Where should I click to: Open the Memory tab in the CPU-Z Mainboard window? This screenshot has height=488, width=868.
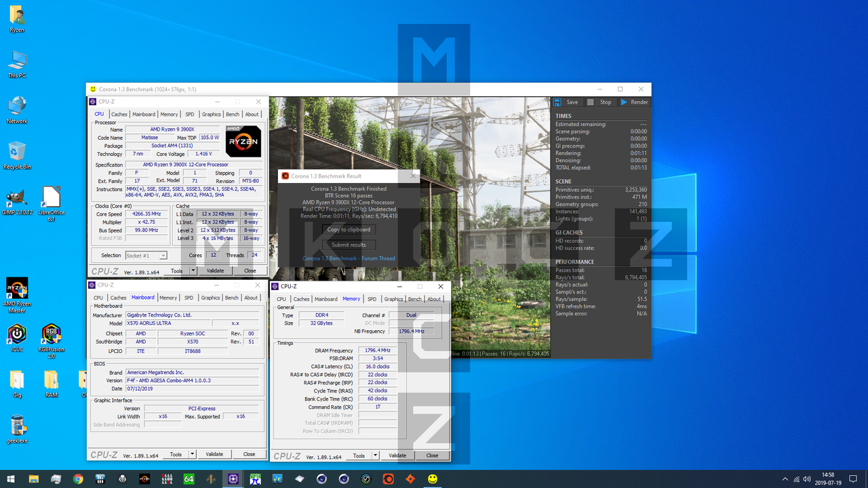point(168,298)
